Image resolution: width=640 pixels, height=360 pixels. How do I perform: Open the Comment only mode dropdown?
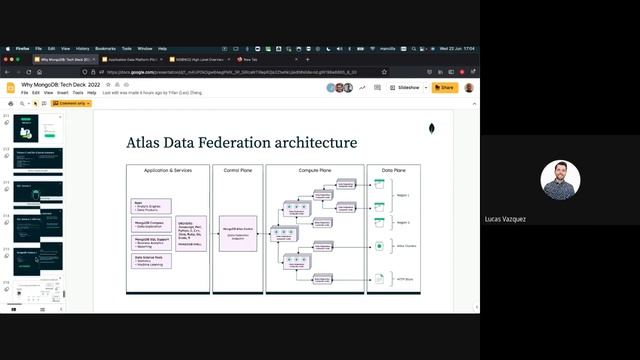pos(71,104)
